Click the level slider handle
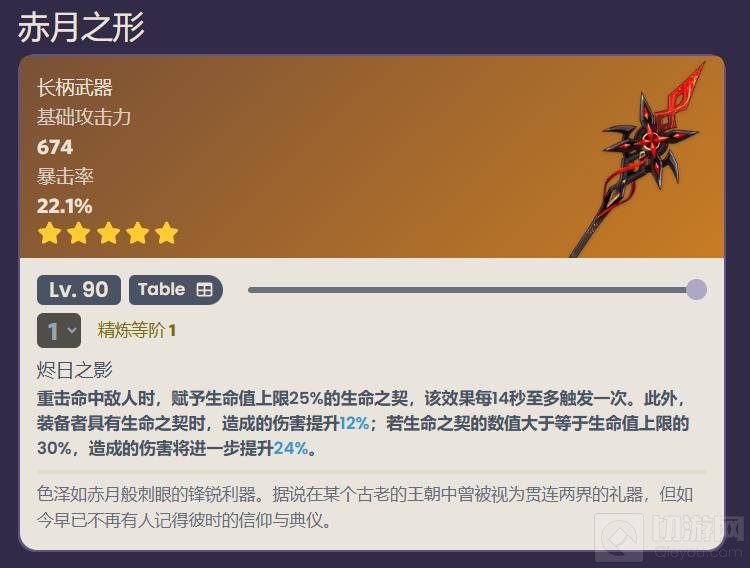750x568 pixels. (x=696, y=290)
